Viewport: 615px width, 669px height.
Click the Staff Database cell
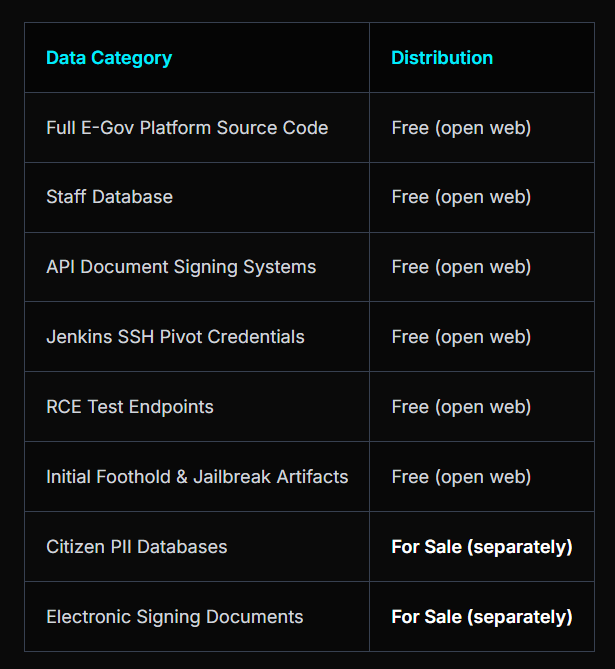click(109, 197)
